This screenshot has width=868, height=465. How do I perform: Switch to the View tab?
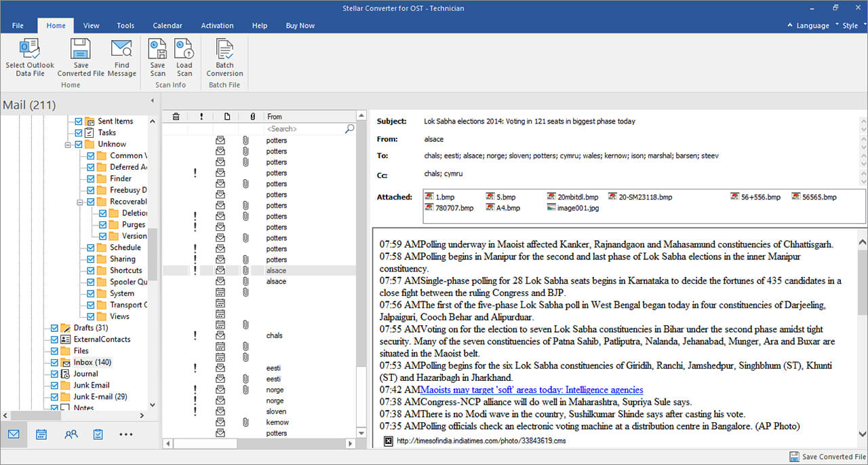pyautogui.click(x=92, y=26)
